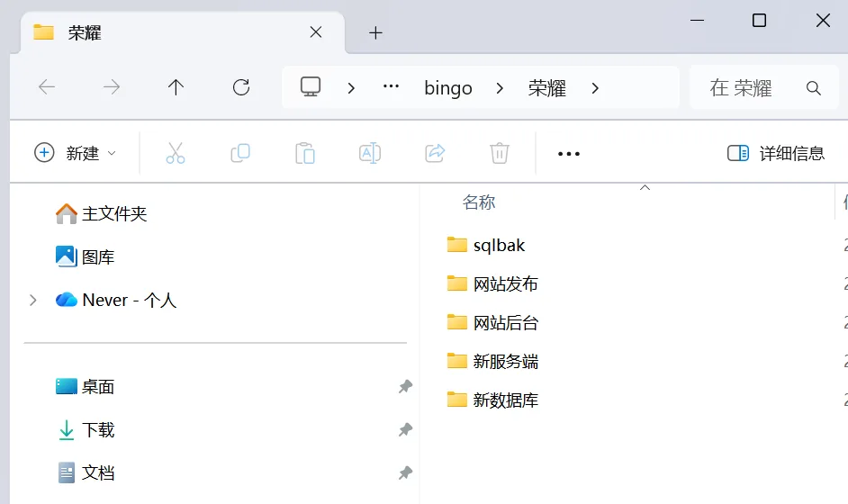Click the pin icon beside 文档
The height and width of the screenshot is (504, 848).
[x=405, y=473]
